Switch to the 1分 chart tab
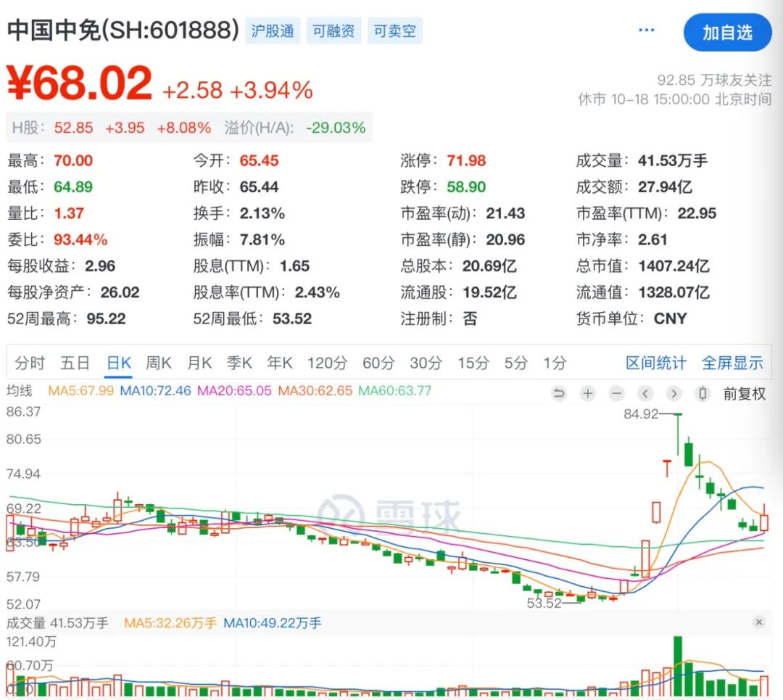This screenshot has height=700, width=783. click(x=555, y=363)
